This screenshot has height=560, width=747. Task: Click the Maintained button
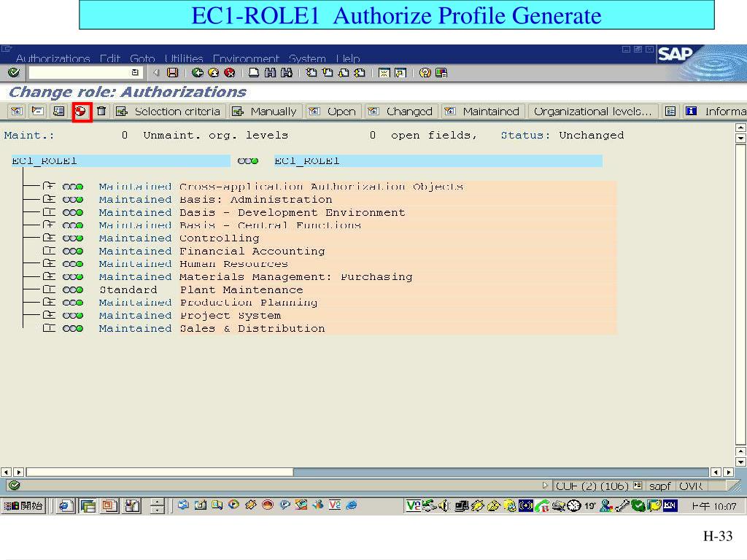click(x=483, y=111)
